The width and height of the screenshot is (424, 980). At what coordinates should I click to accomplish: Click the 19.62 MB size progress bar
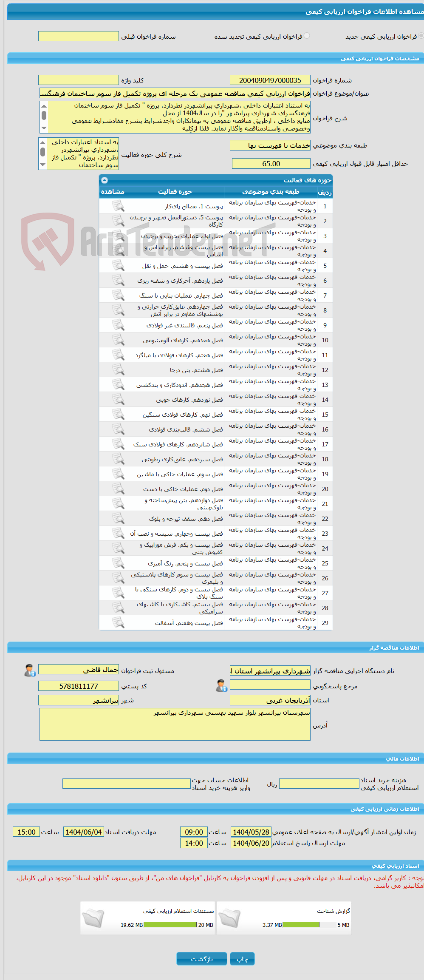tap(170, 925)
